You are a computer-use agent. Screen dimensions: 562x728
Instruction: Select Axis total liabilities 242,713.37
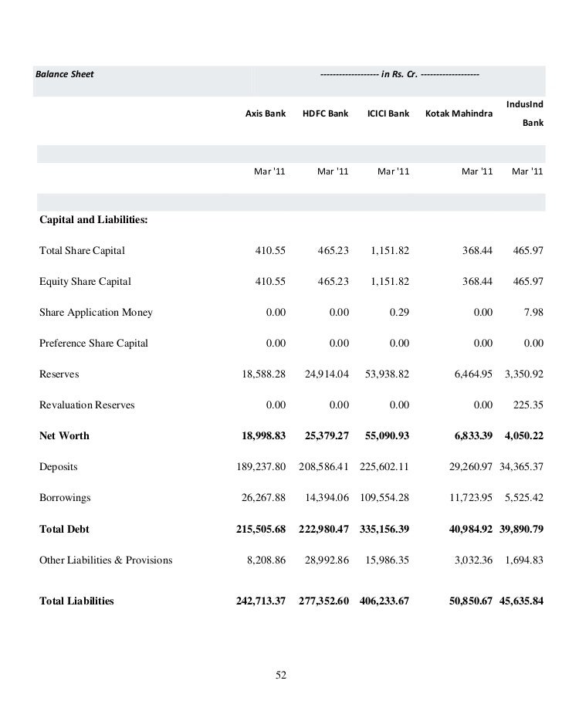click(x=261, y=601)
